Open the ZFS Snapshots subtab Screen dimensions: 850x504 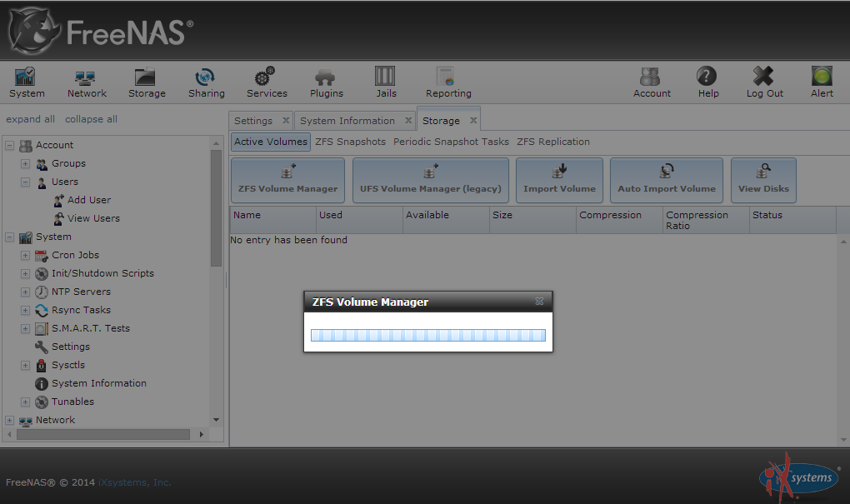[x=350, y=142]
